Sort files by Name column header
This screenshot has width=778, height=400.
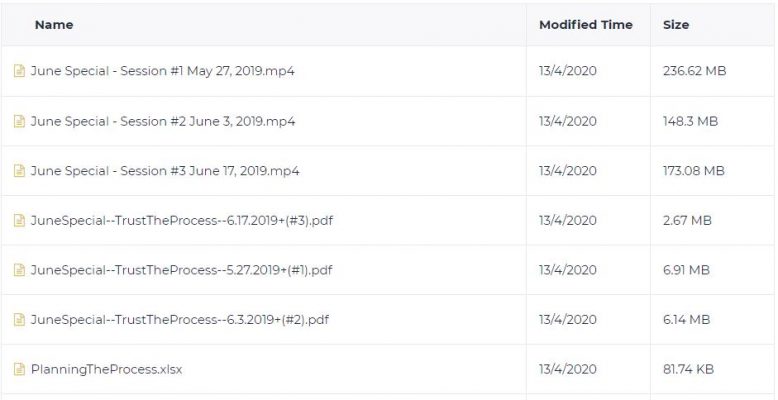pos(54,25)
